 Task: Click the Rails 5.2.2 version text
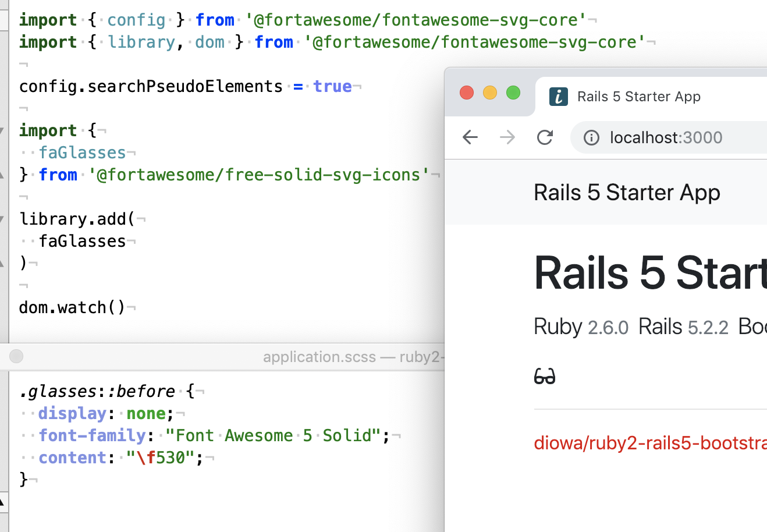pyautogui.click(x=683, y=327)
